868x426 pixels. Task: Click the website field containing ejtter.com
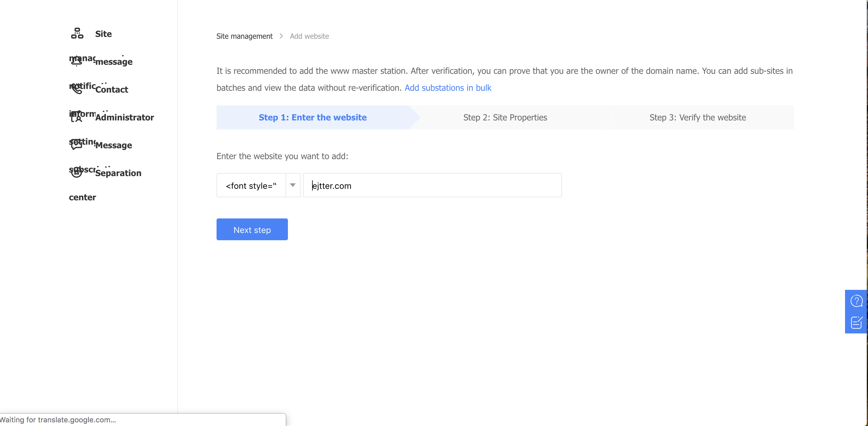(432, 185)
